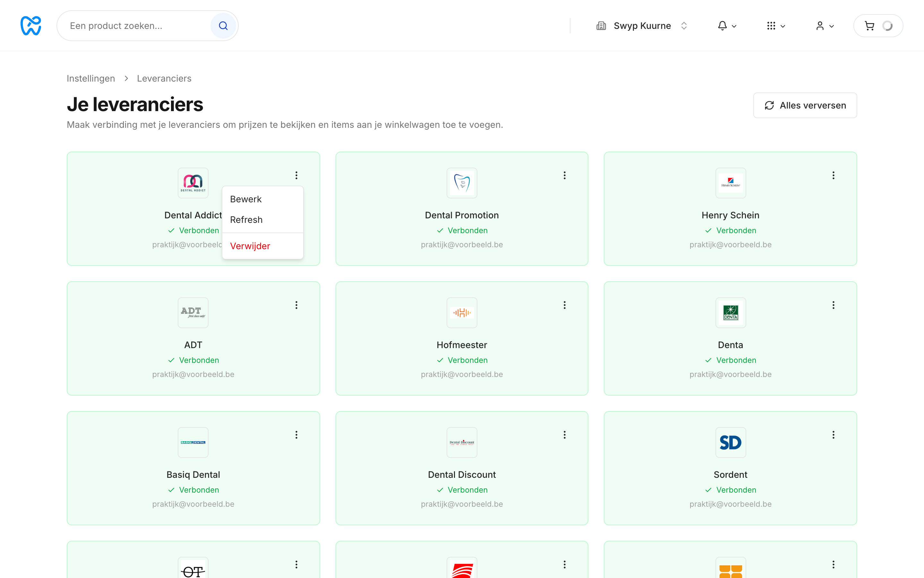Click the Henry Schein logo
This screenshot has width=924, height=578.
tap(731, 183)
